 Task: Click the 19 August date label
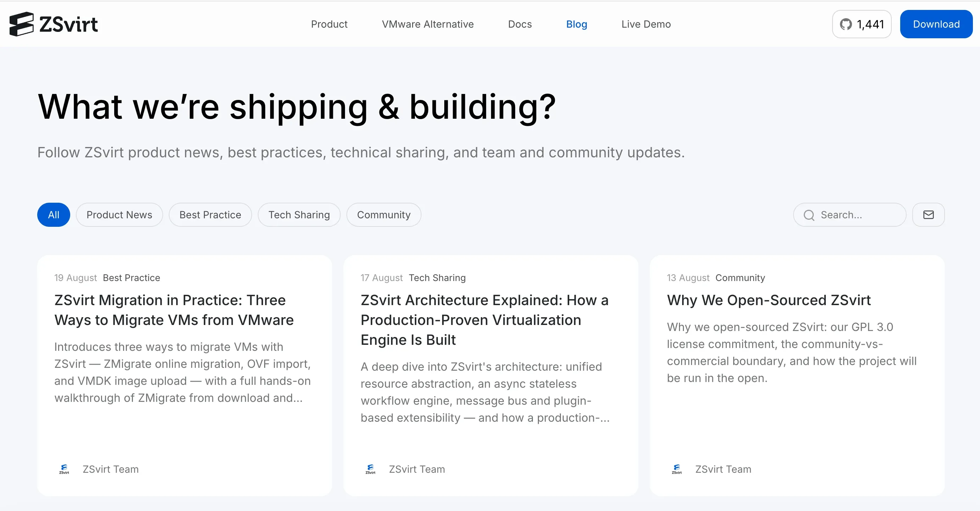tap(76, 278)
